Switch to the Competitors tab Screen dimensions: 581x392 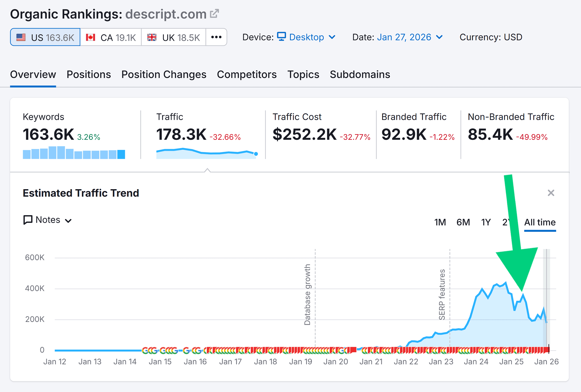coord(247,74)
